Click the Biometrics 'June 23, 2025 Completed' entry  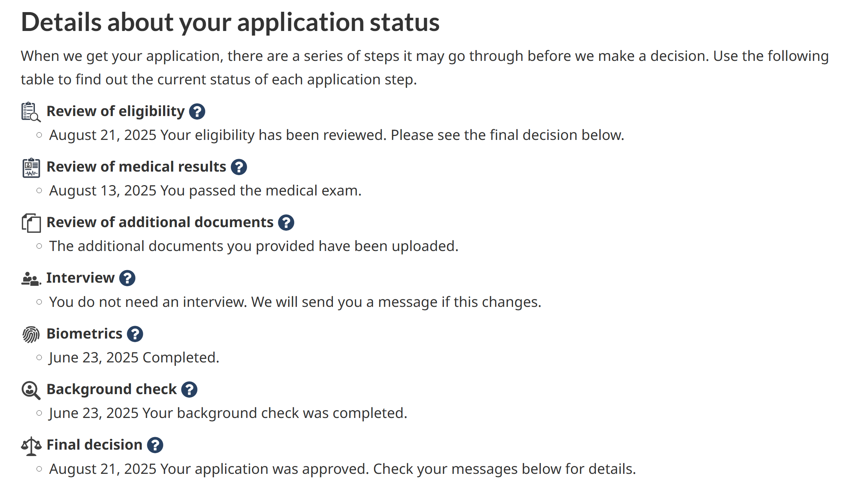[134, 357]
